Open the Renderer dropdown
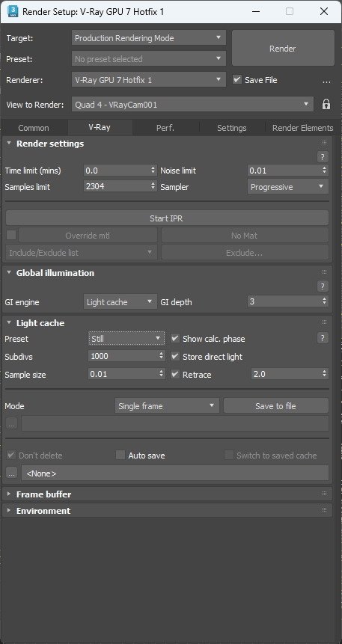The width and height of the screenshot is (342, 644). click(x=149, y=80)
